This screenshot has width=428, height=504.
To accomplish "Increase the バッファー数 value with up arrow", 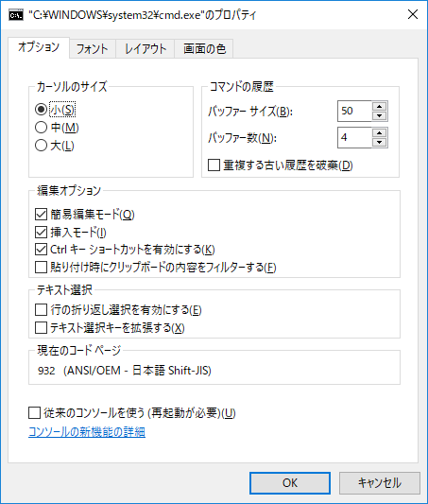I will click(380, 132).
